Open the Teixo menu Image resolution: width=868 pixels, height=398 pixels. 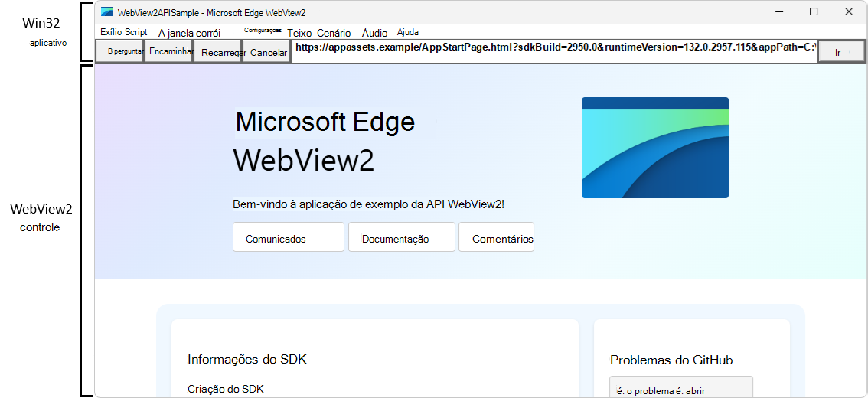pos(299,33)
